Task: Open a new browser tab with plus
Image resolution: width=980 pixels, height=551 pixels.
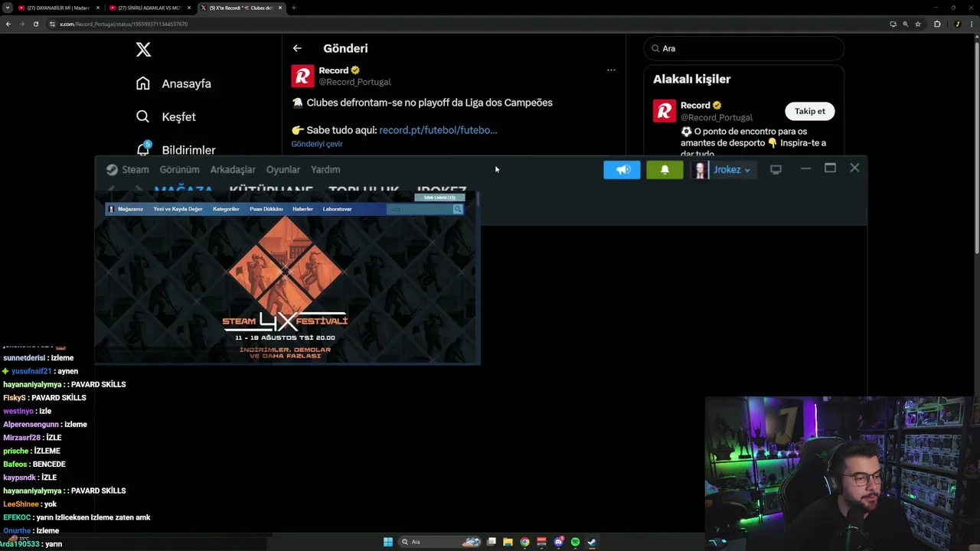Action: click(294, 8)
